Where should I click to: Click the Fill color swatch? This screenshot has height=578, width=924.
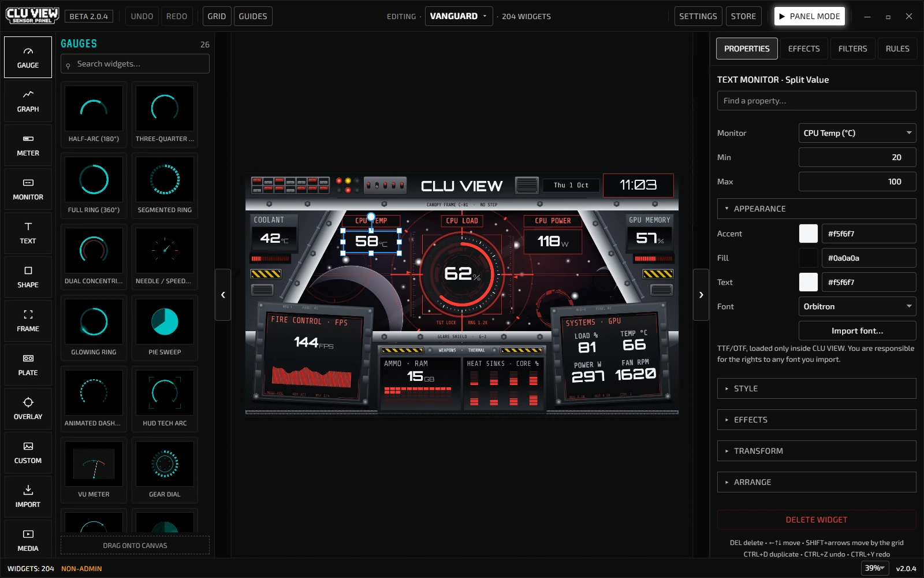tap(808, 258)
